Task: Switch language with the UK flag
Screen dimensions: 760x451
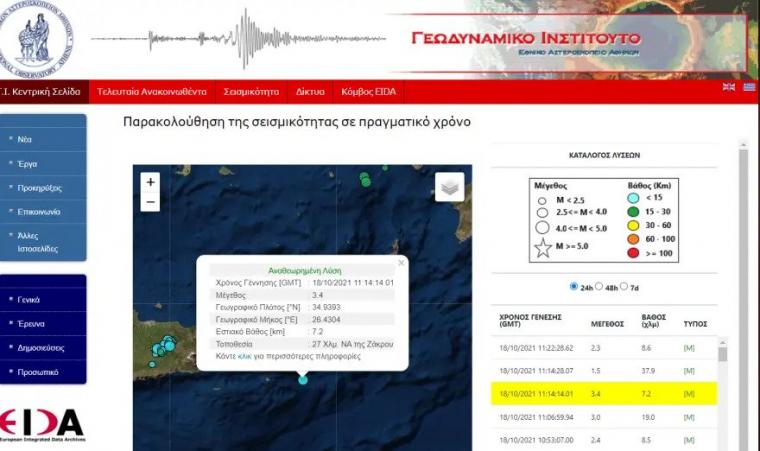Action: [x=729, y=88]
